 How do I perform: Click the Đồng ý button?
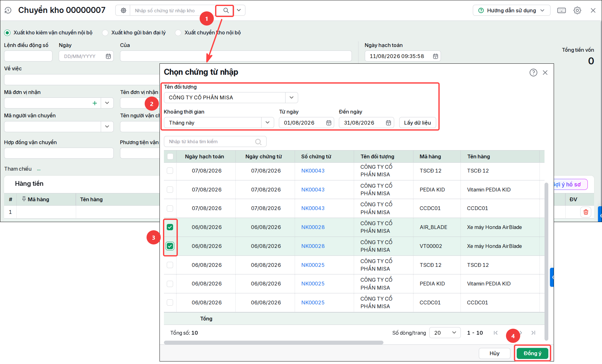(x=532, y=353)
